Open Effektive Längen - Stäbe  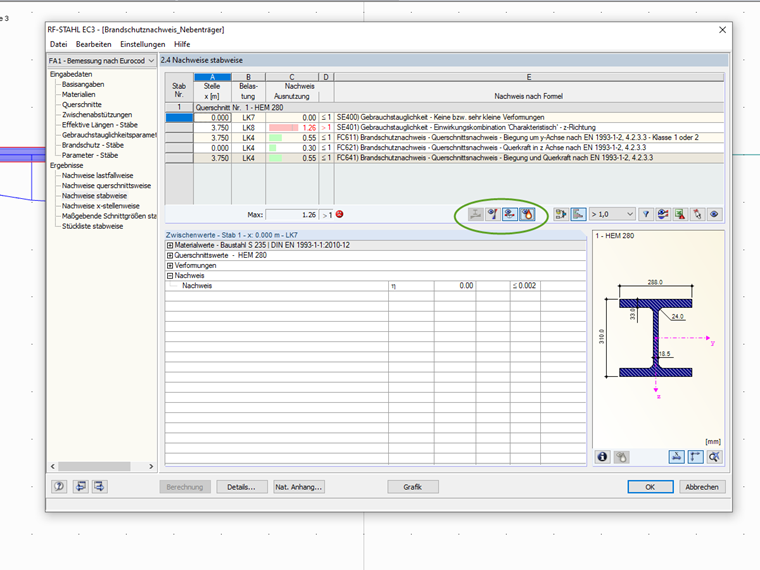(100, 125)
